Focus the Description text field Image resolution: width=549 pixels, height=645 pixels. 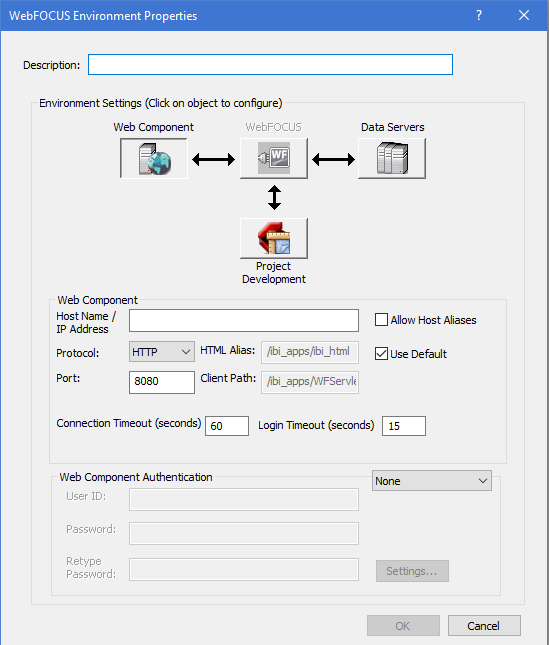click(270, 65)
